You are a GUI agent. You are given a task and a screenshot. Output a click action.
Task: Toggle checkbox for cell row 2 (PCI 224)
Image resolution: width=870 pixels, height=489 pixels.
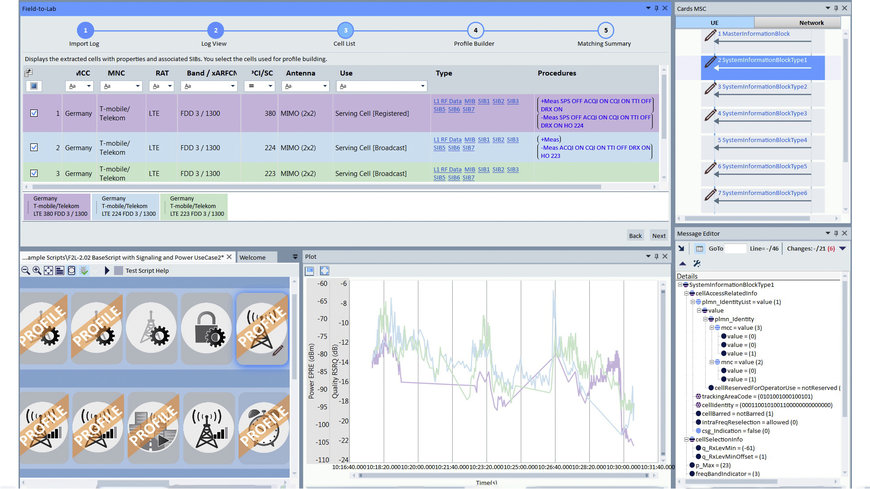(34, 148)
